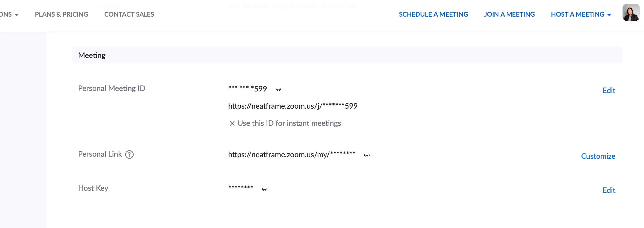The image size is (644, 228).
Task: Unhide the Host Key using eye icon
Action: click(x=265, y=189)
